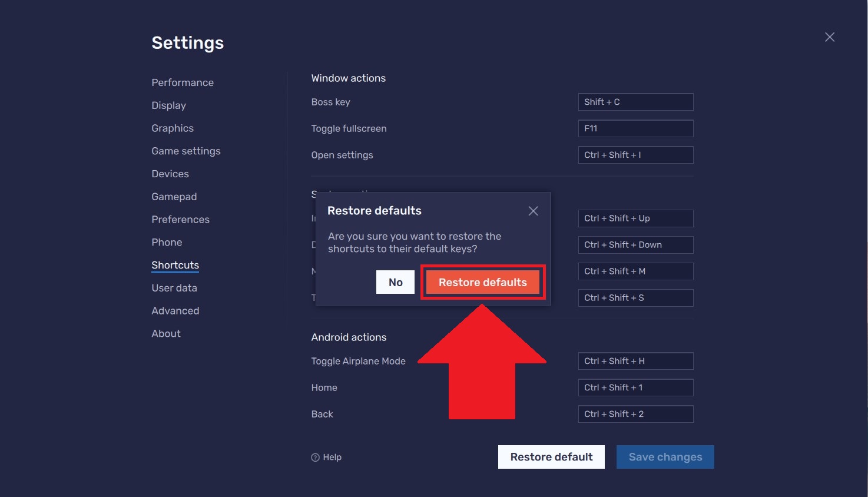Open Gamepad configuration
The width and height of the screenshot is (868, 497).
click(174, 196)
